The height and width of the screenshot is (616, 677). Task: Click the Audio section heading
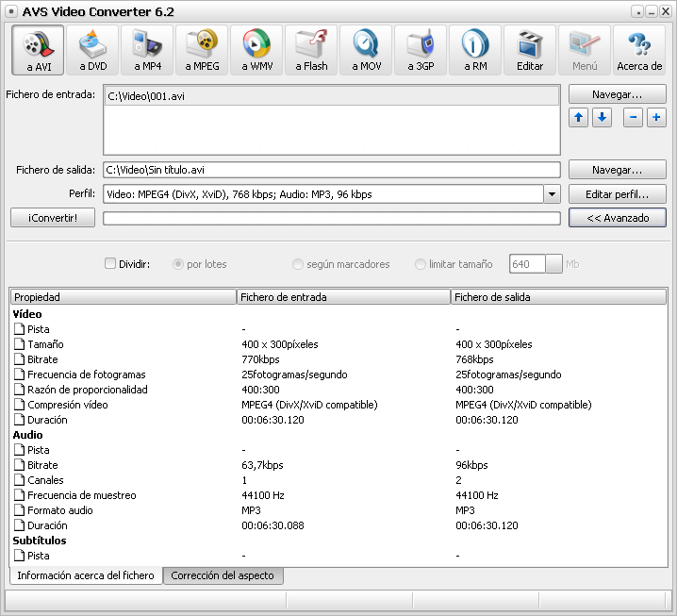(x=27, y=435)
